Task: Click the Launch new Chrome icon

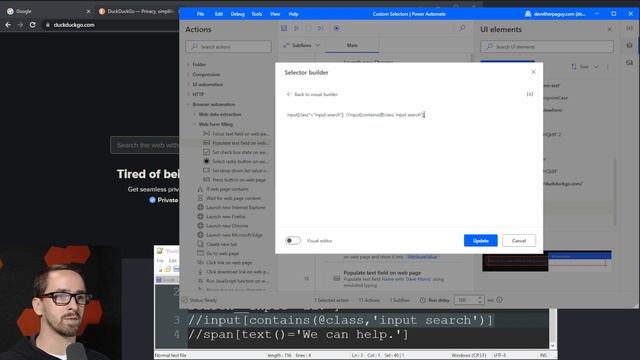Action: point(200,226)
